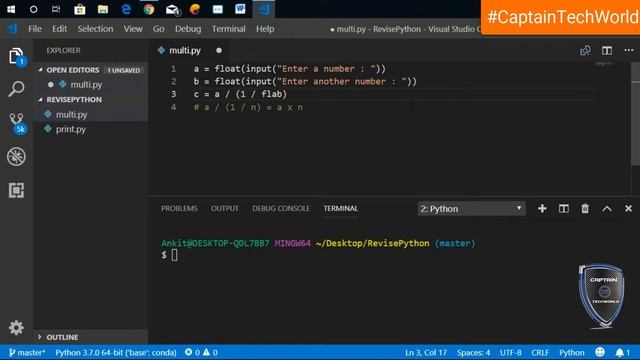Click the "1 UNSAVED" badge text
Screen dimensions: 640x360
[124, 70]
